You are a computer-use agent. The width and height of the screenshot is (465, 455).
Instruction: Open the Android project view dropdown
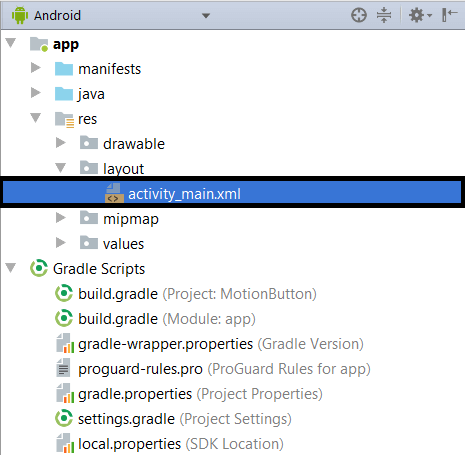206,16
